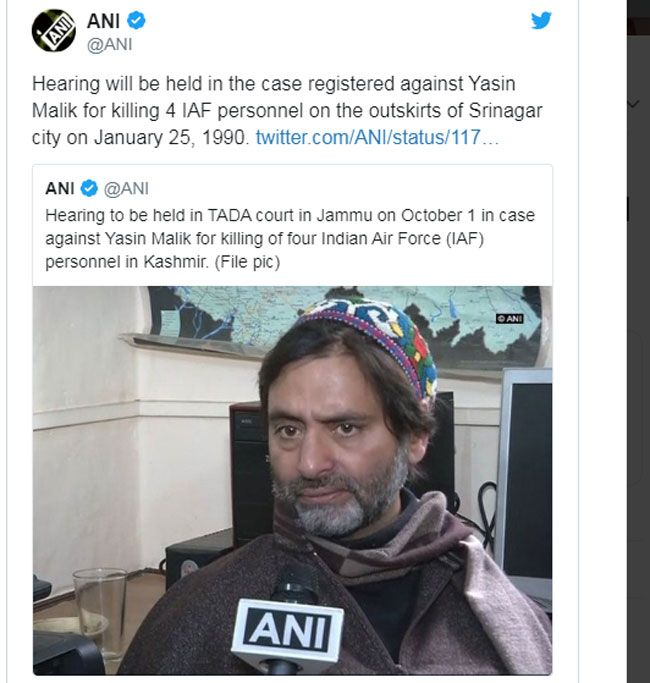
Task: Click the Twitter bird logo
Action: [541, 20]
